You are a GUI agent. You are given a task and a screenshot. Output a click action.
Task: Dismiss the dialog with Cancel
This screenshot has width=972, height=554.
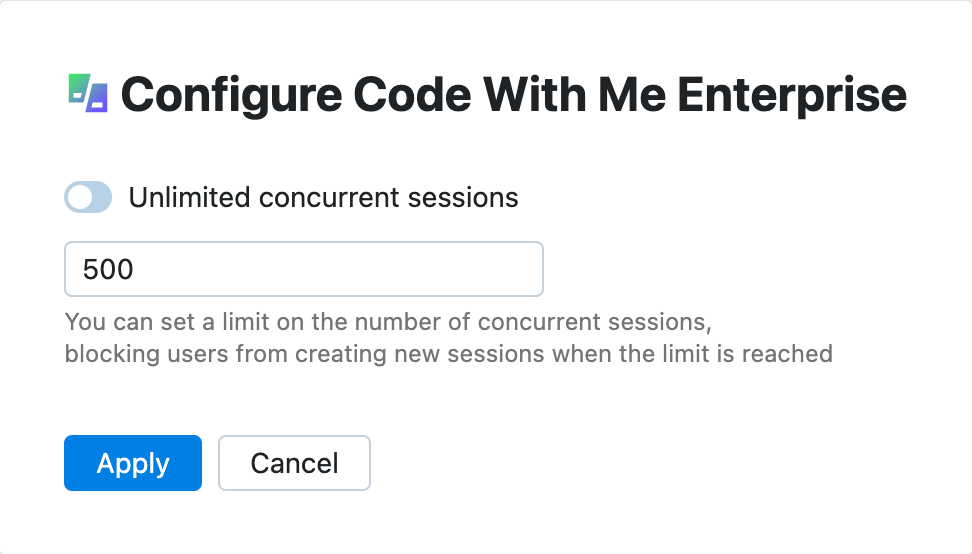point(294,463)
